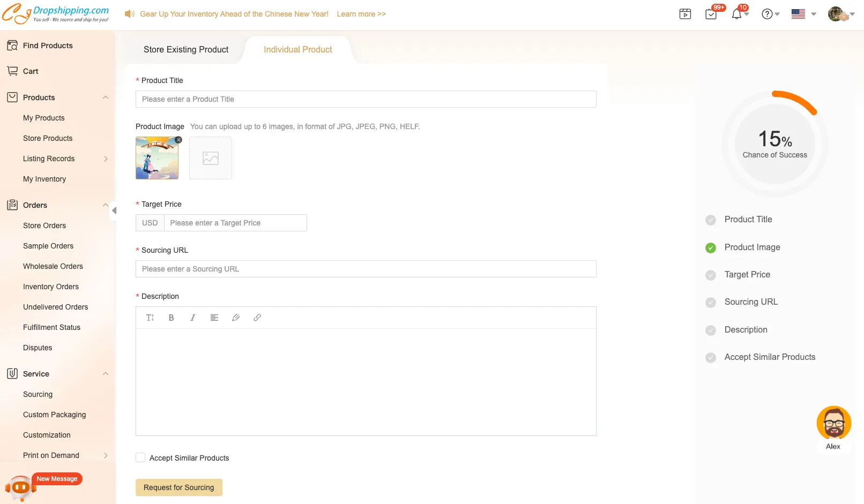Viewport: 864px width, 504px height.
Task: Collapse the Products sidebar section
Action: (x=106, y=97)
